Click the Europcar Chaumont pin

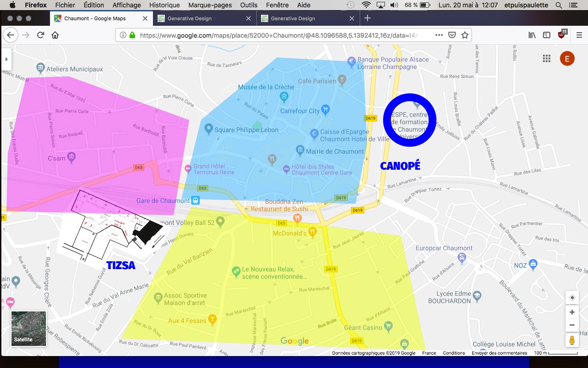[x=462, y=257]
